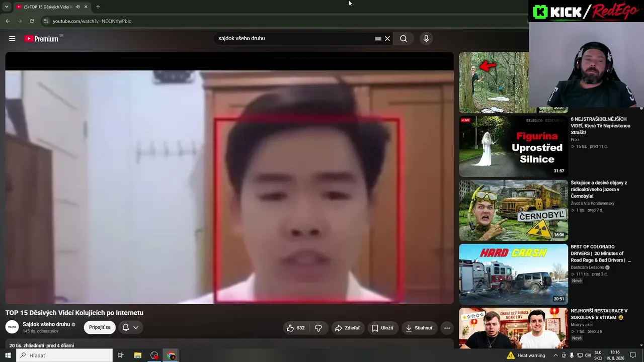644x362 pixels.
Task: Open the 6 NEJSTRAŠIDELNĚJŠÍCH VIDEÍ title
Action: click(600, 126)
